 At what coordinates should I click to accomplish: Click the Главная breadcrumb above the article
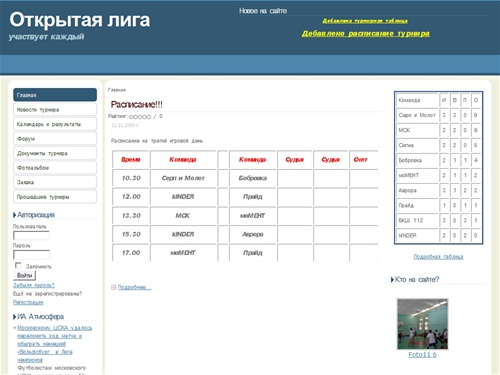[117, 90]
